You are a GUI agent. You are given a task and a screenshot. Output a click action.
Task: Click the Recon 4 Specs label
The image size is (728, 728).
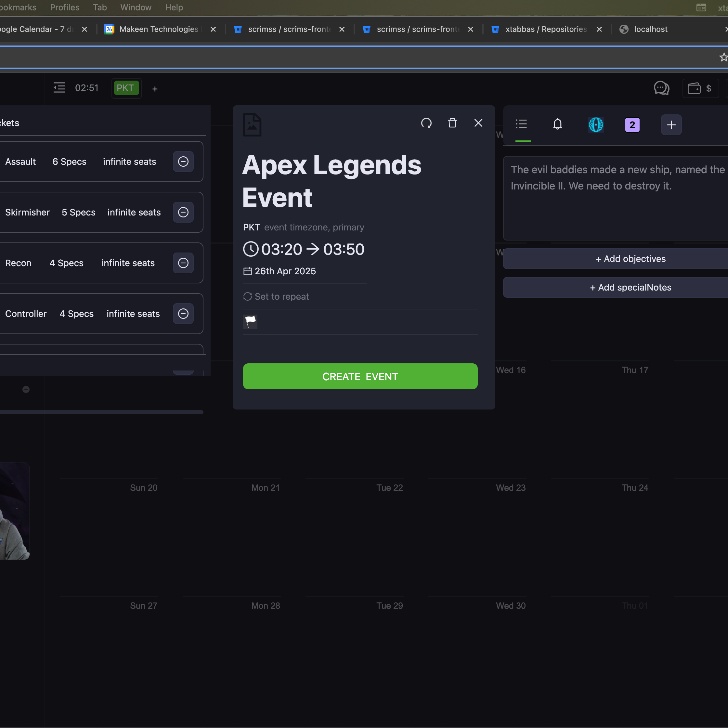(66, 263)
